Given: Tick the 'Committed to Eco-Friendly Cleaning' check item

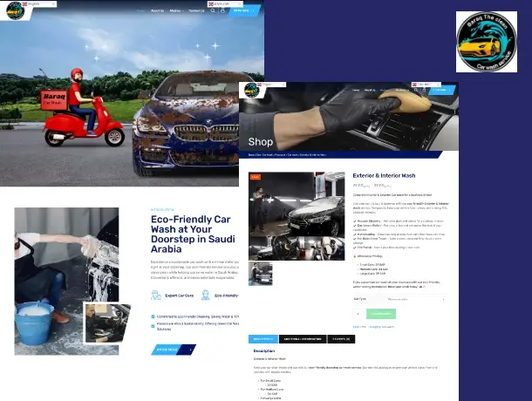Looking at the screenshot, I should coord(153,316).
